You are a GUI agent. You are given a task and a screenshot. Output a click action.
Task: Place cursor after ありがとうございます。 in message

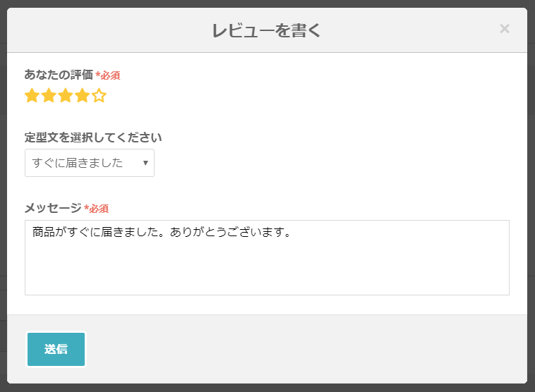tap(291, 232)
